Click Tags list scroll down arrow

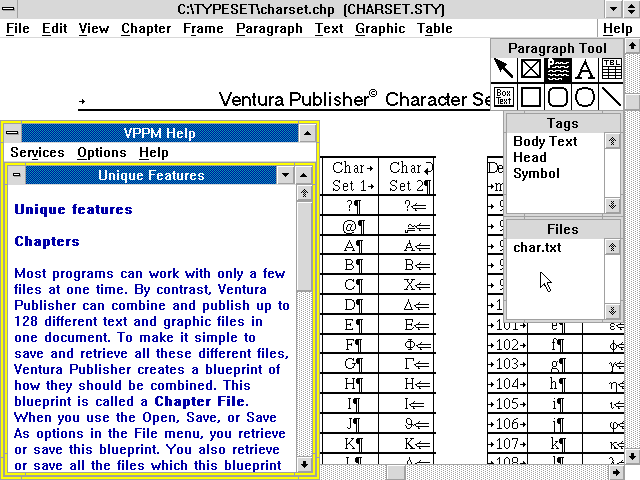pyautogui.click(x=612, y=204)
